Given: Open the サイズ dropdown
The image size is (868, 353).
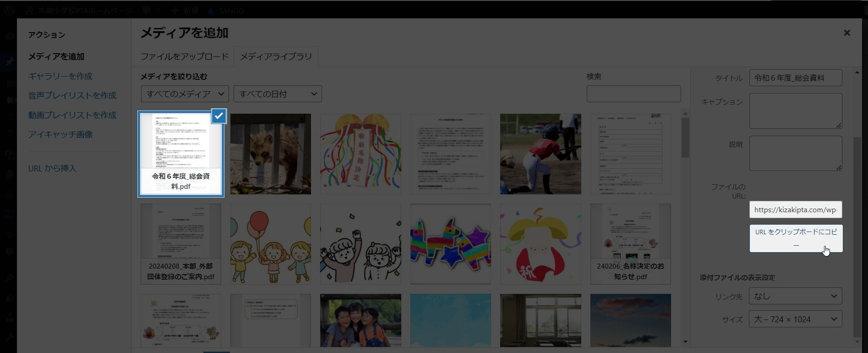Looking at the screenshot, I should click(795, 319).
